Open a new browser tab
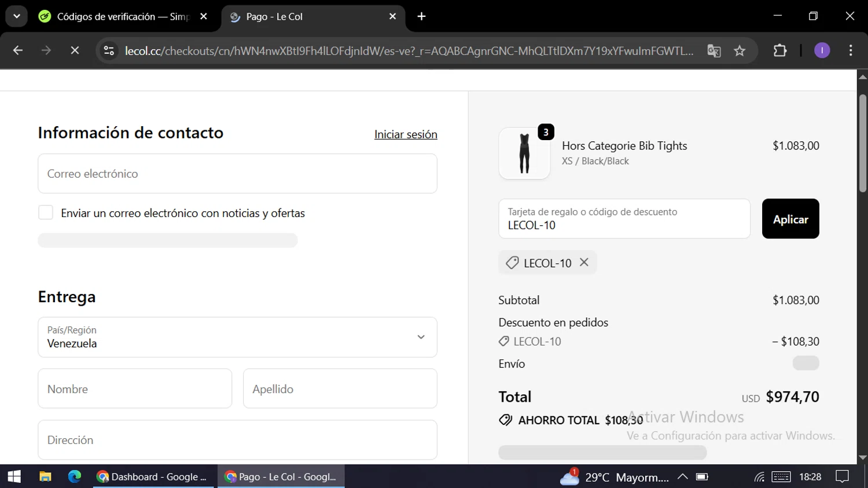Screen dimensions: 868x488 (x=422, y=17)
